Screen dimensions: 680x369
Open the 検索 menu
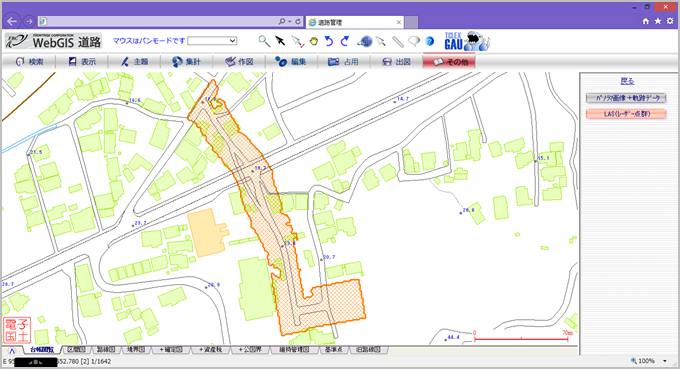29,62
